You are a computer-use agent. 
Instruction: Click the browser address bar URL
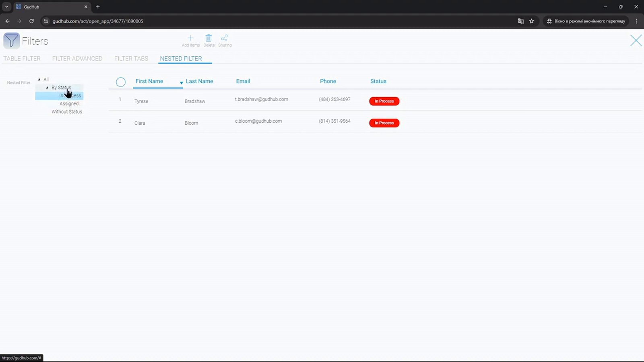click(98, 21)
